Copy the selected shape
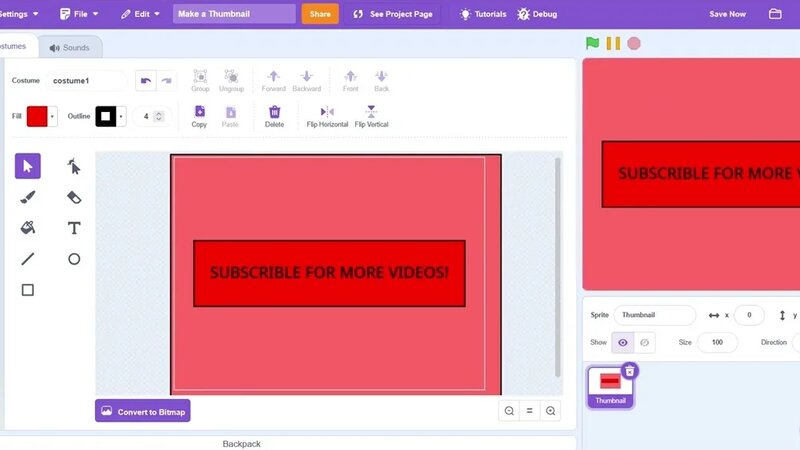800x450 pixels. pos(199,116)
